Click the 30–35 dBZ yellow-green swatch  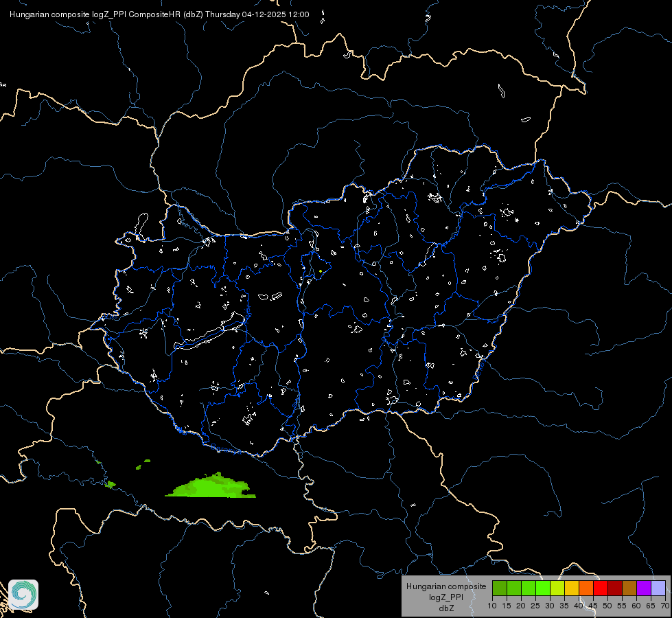557,588
